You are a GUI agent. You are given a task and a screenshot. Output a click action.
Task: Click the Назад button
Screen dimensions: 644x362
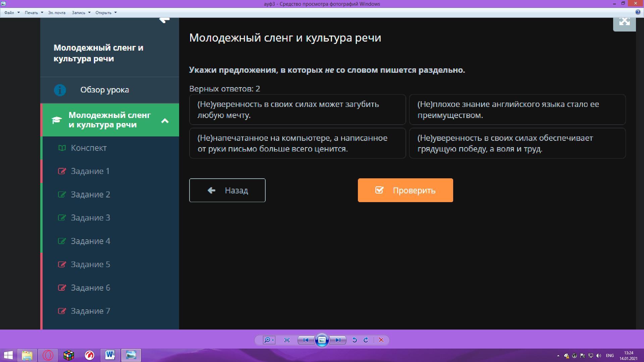pyautogui.click(x=227, y=190)
